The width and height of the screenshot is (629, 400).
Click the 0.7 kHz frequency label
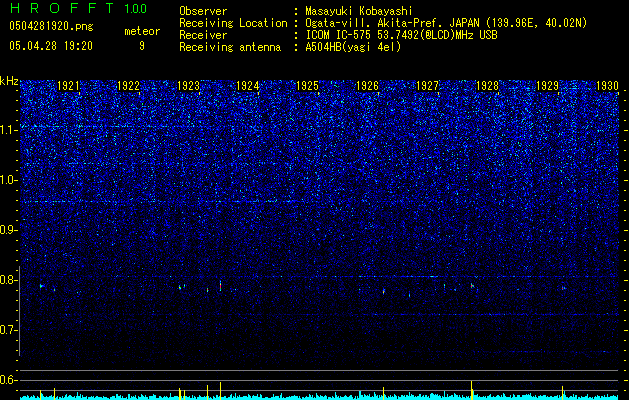pyautogui.click(x=9, y=330)
